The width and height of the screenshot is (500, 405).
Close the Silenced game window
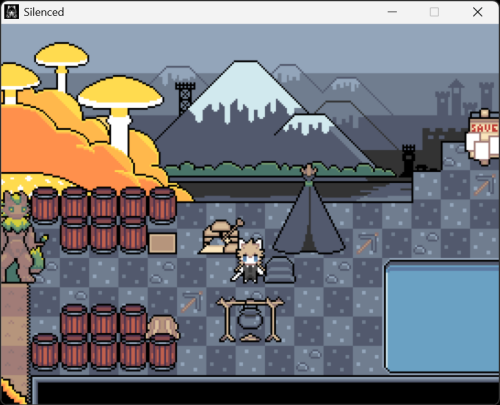(x=477, y=12)
